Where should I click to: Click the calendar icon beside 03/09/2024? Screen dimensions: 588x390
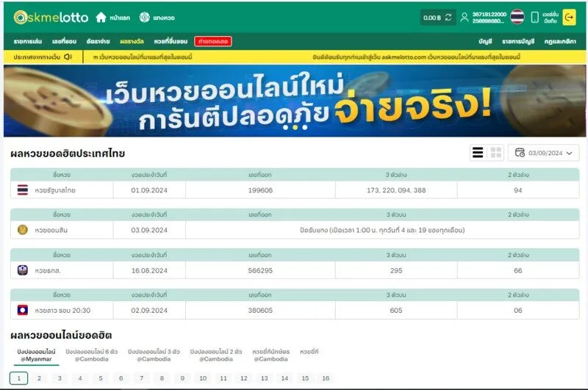pyautogui.click(x=520, y=153)
